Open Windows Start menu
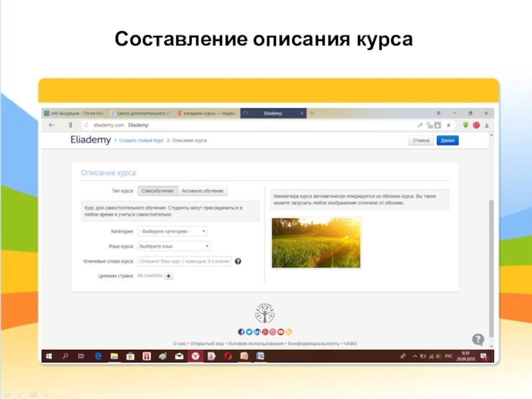 click(49, 357)
